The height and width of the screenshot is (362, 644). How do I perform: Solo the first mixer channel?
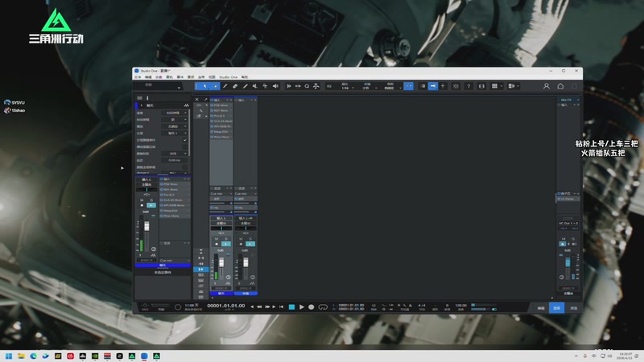[225, 239]
